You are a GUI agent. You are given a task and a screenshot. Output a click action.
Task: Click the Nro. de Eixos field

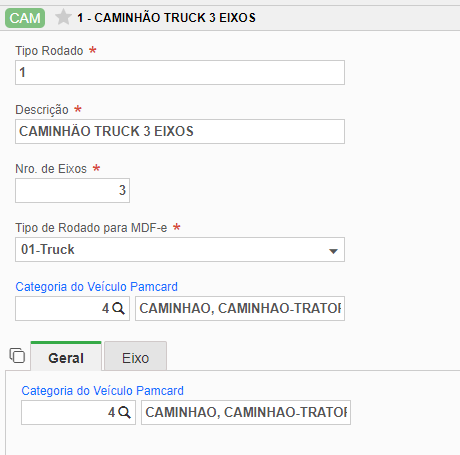(x=72, y=190)
